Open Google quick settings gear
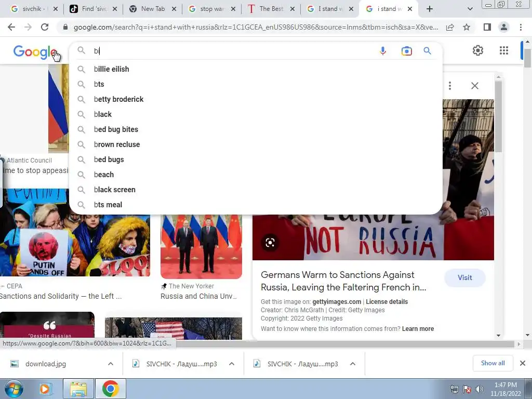Viewport: 532px width, 399px height. [478, 50]
